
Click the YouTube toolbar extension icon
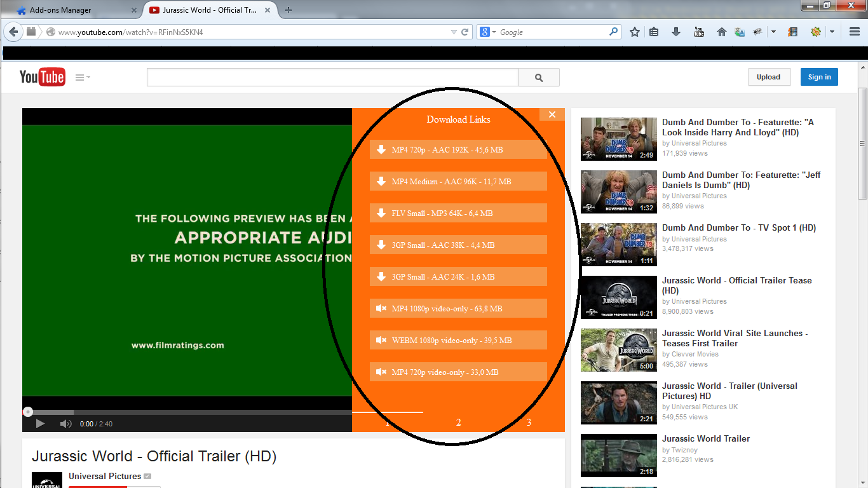[699, 32]
